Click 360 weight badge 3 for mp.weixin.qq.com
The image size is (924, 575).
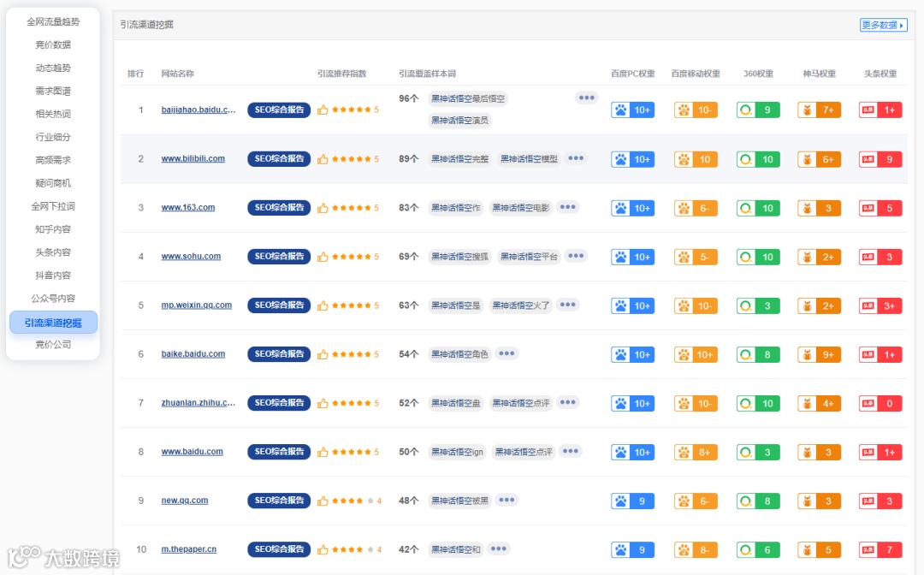[x=758, y=305]
